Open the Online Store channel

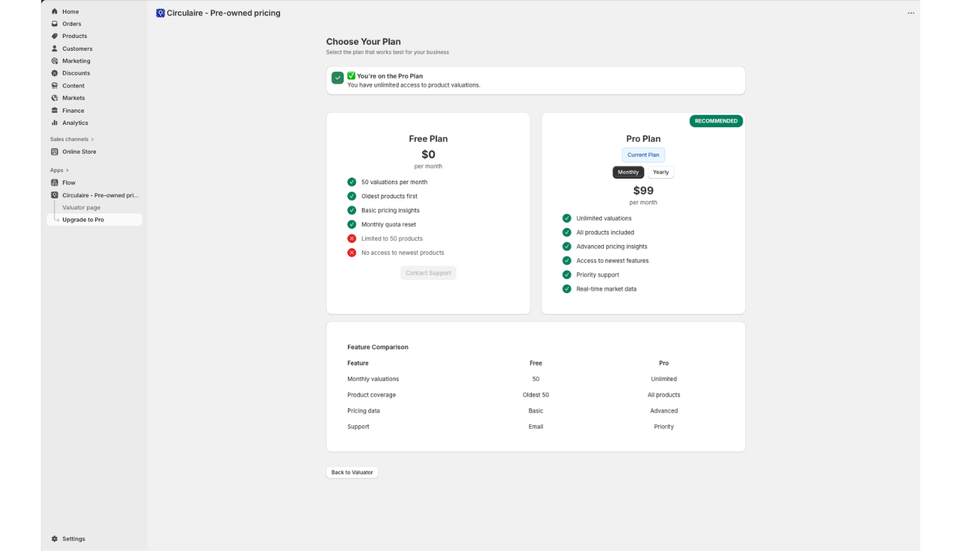click(x=78, y=151)
